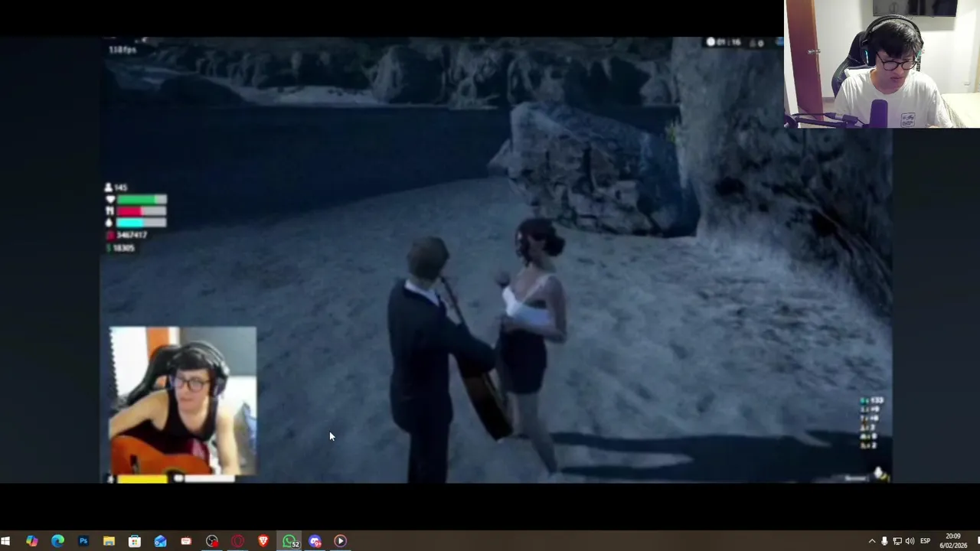Open Adobe Photoshop from the taskbar
980x551 pixels.
[83, 541]
